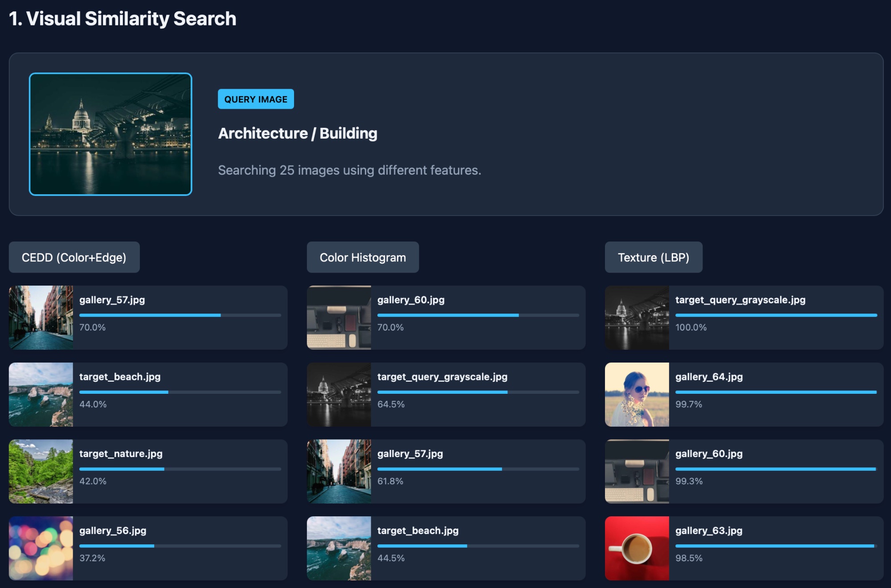Viewport: 891px width, 588px height.
Task: Click target_nature.jpg filename
Action: (121, 453)
